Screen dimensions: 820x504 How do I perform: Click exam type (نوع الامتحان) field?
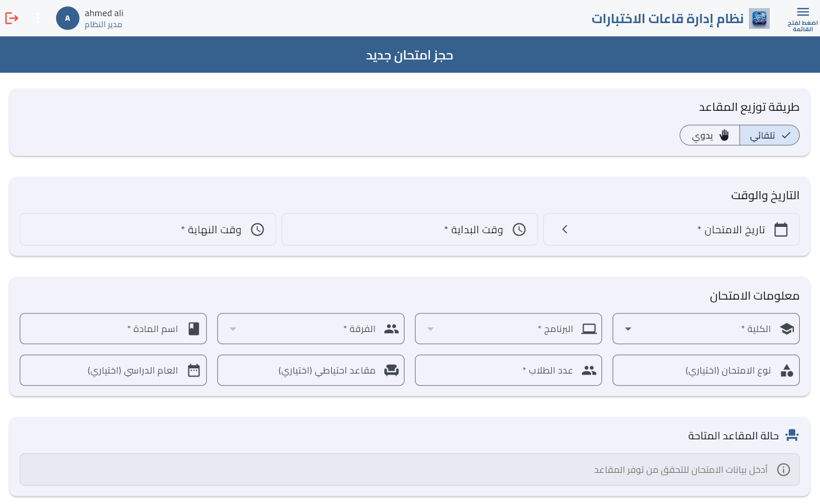(706, 370)
